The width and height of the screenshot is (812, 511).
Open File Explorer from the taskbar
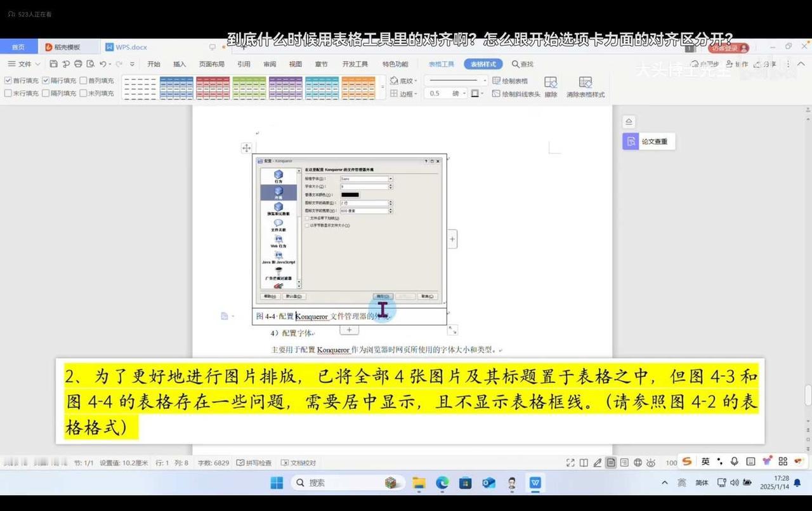click(x=419, y=483)
